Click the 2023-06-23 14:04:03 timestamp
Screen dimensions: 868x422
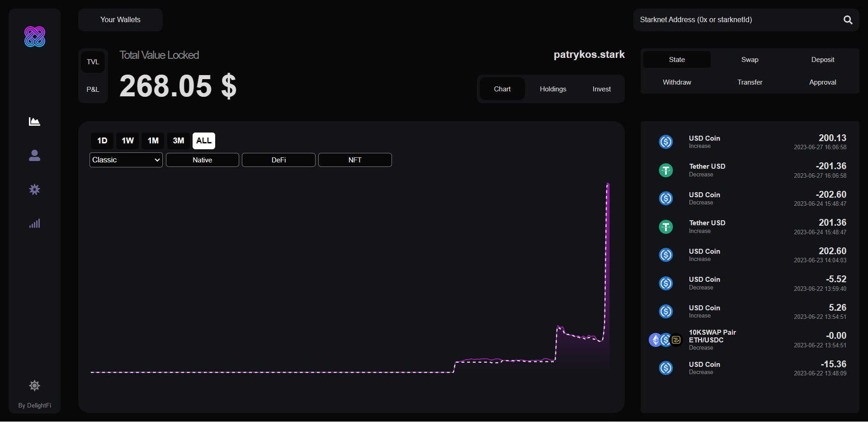[820, 261]
